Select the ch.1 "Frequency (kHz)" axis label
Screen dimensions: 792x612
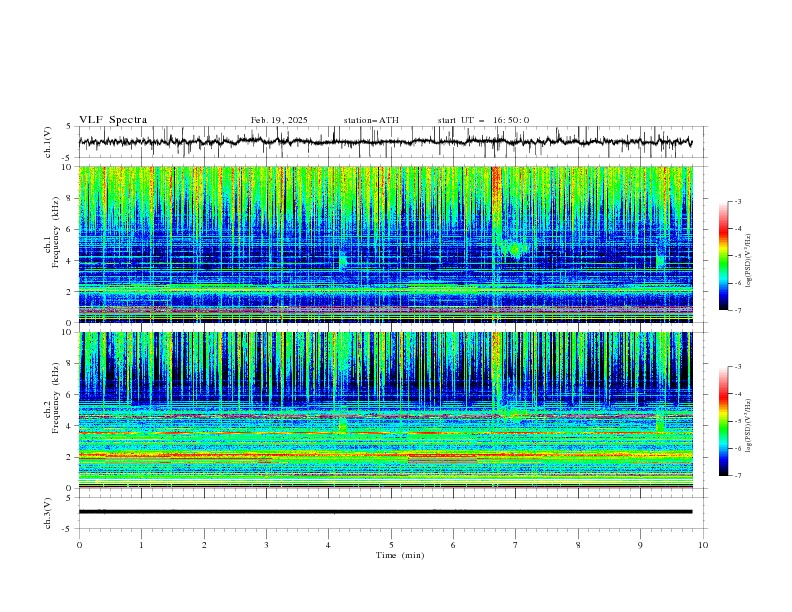(56, 233)
